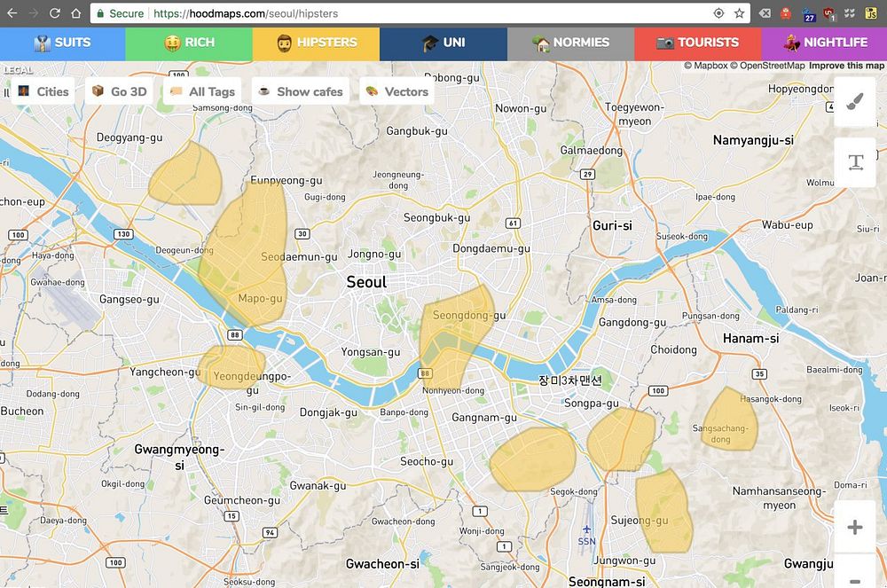Switch to the NIGHTLIFE tab
Screen dimensions: 887x588
pos(825,43)
